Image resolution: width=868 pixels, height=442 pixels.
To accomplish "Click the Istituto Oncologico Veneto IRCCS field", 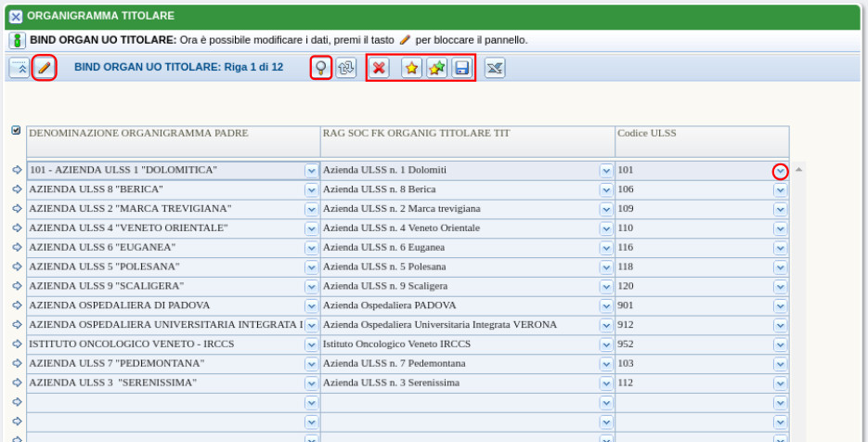I will [460, 344].
